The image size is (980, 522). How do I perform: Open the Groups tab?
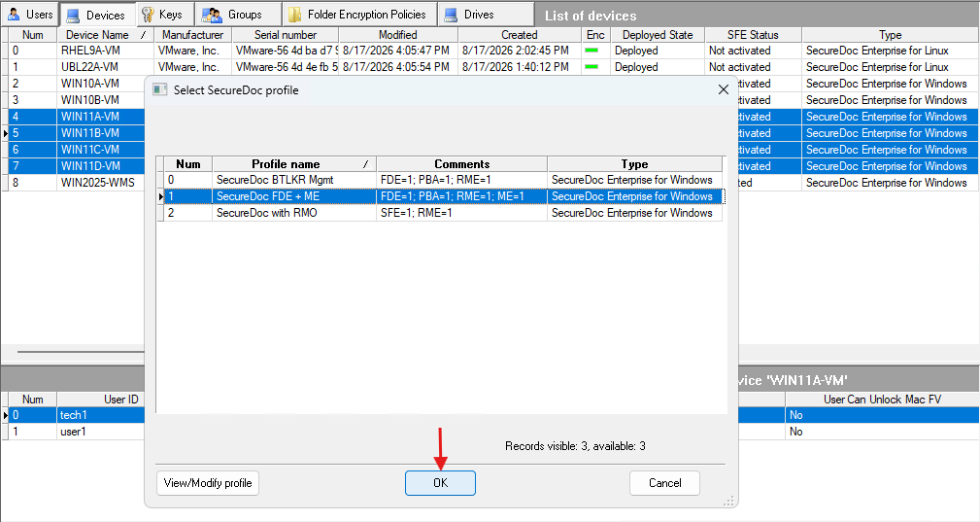238,14
